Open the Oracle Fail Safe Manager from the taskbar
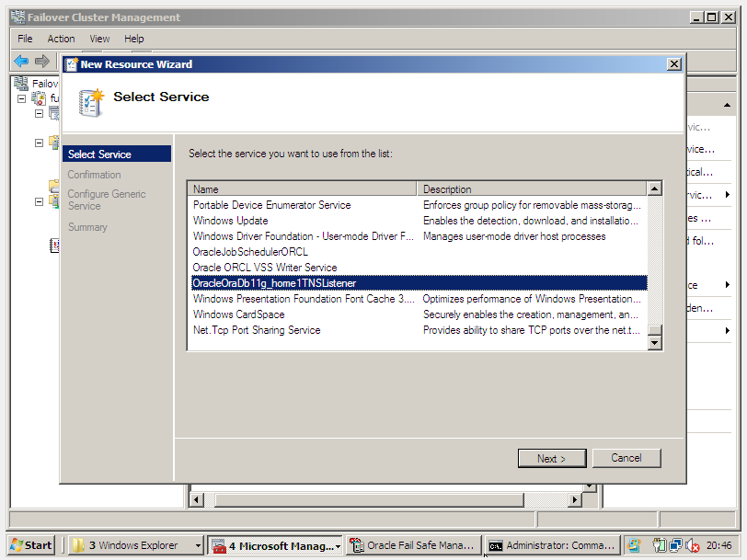 tap(412, 544)
